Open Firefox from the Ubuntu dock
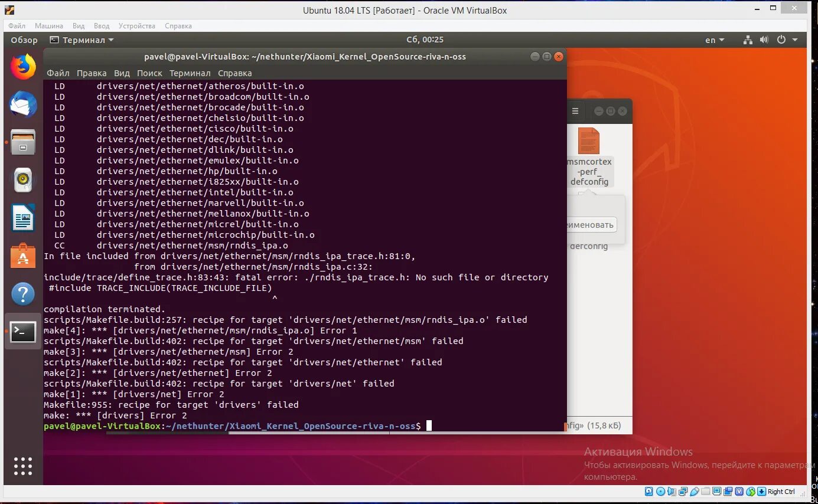Viewport: 818px width, 504px height. coord(23,66)
